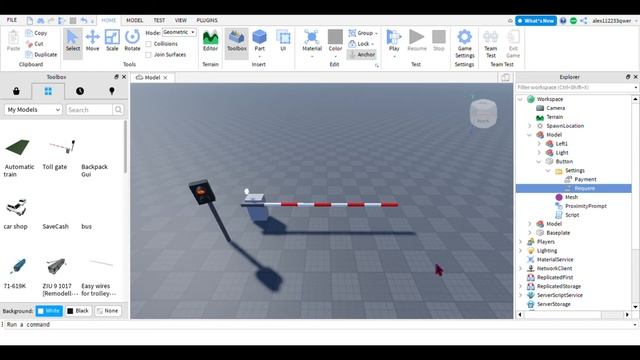Start a Team Test
Viewport: 640px width, 360px height.
[x=491, y=44]
